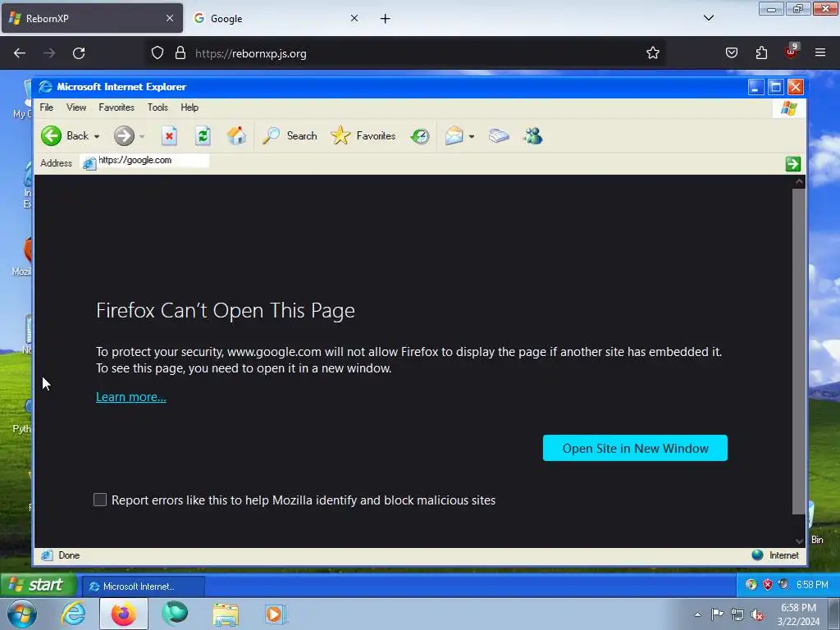Click the Firefox URL bar rebornxp.js.org
The width and height of the screenshot is (840, 630).
tap(407, 53)
